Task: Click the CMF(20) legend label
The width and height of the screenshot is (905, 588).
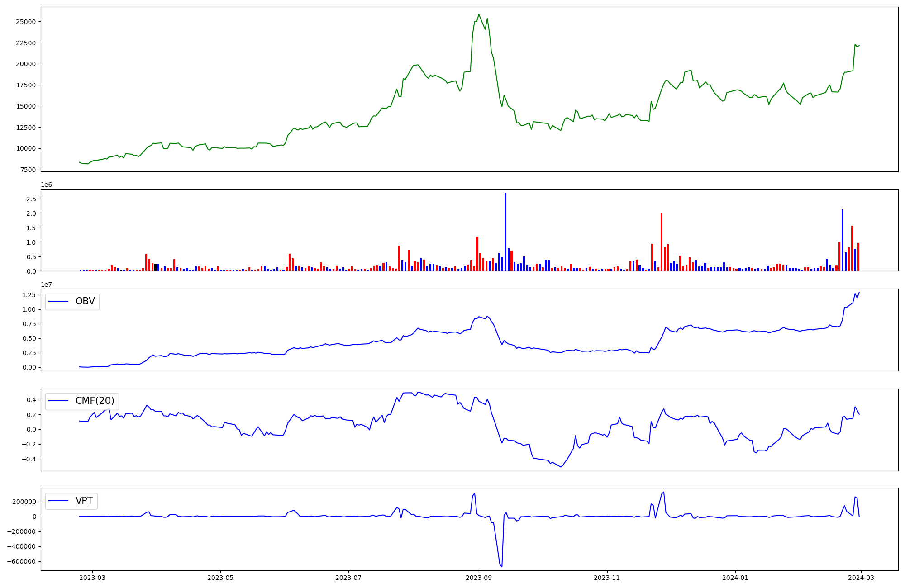Action: (95, 401)
